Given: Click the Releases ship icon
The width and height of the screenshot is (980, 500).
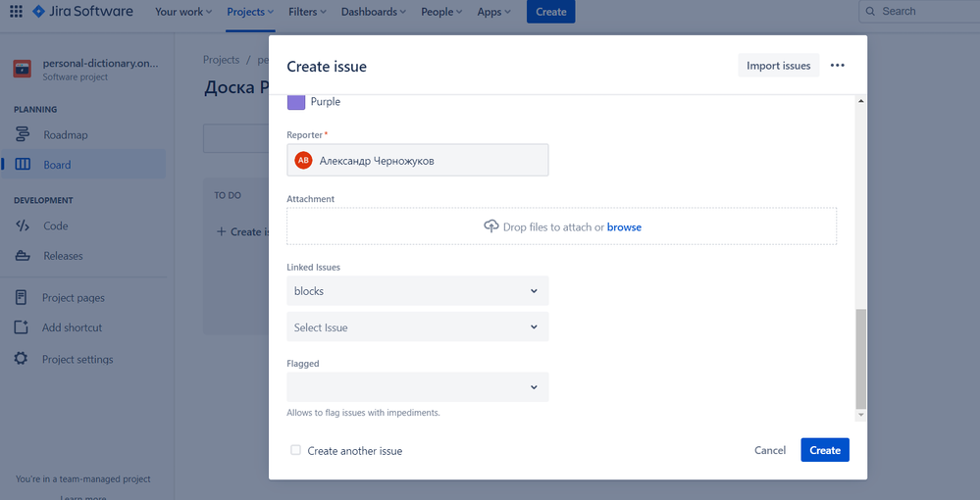Looking at the screenshot, I should click(22, 256).
